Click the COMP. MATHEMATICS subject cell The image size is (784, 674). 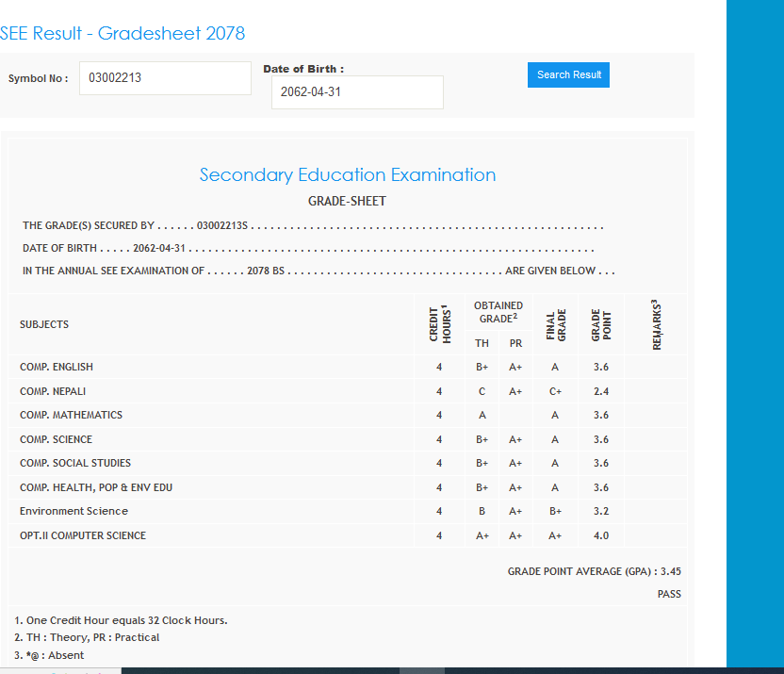tap(71, 415)
